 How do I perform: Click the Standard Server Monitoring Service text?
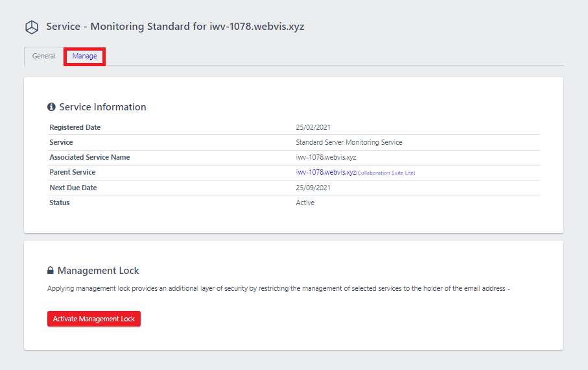coord(349,142)
